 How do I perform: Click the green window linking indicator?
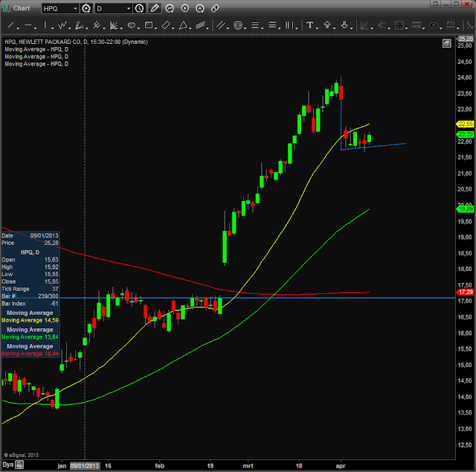pyautogui.click(x=6, y=8)
